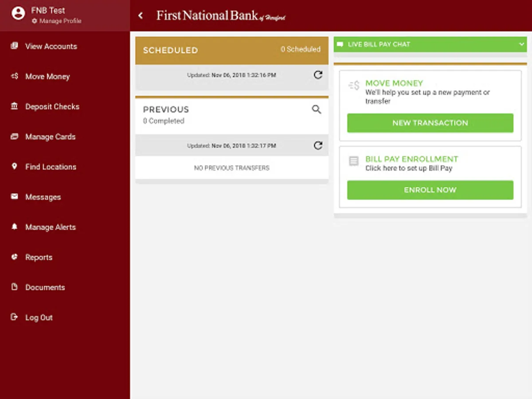Click the Bill Pay Enrollment document icon
532x399 pixels.
coord(354,161)
